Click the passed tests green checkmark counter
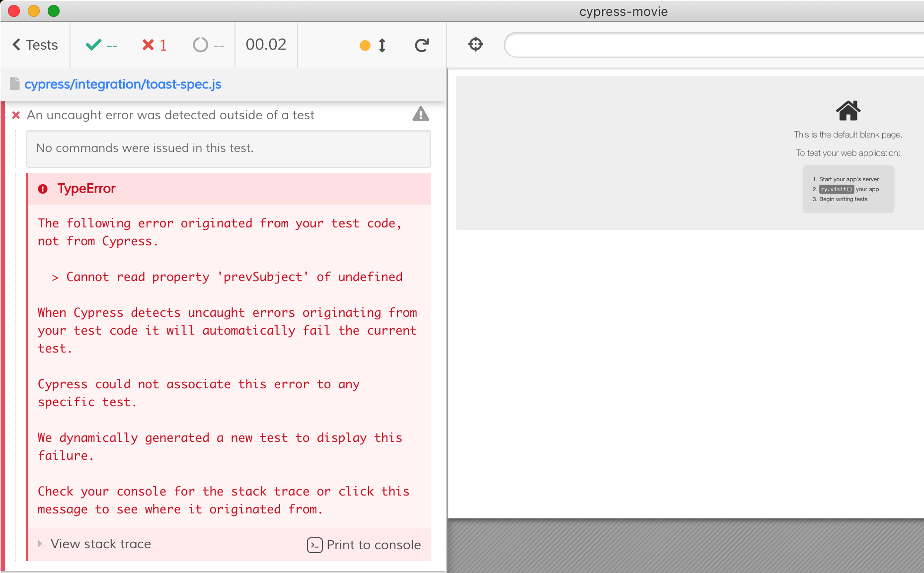924x573 pixels. [x=101, y=45]
